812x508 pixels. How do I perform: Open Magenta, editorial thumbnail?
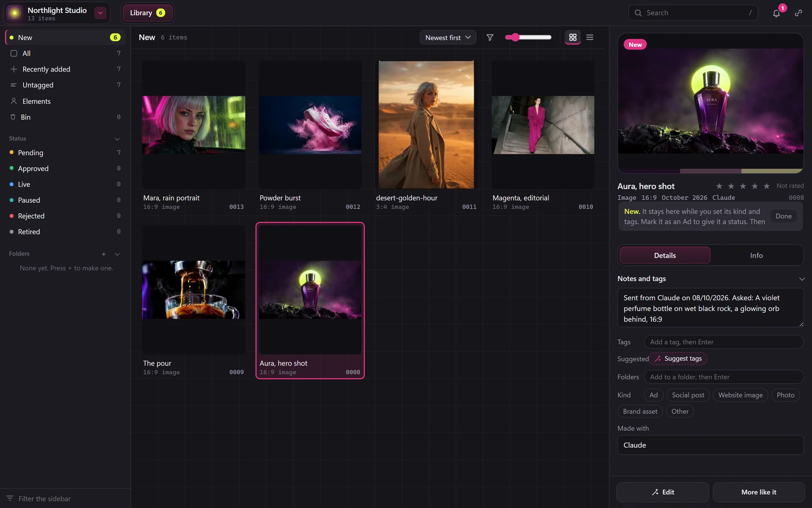click(x=543, y=125)
